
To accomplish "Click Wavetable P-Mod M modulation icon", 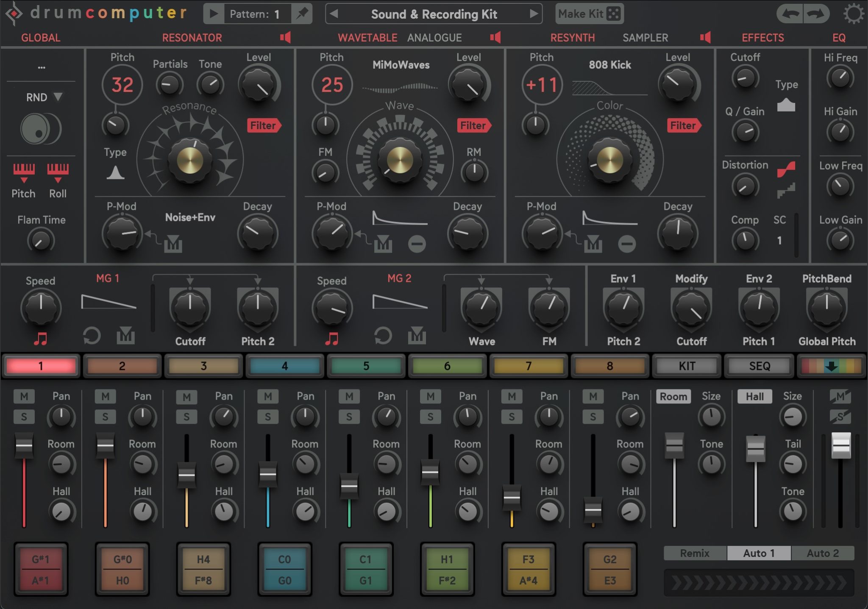I will 383,244.
